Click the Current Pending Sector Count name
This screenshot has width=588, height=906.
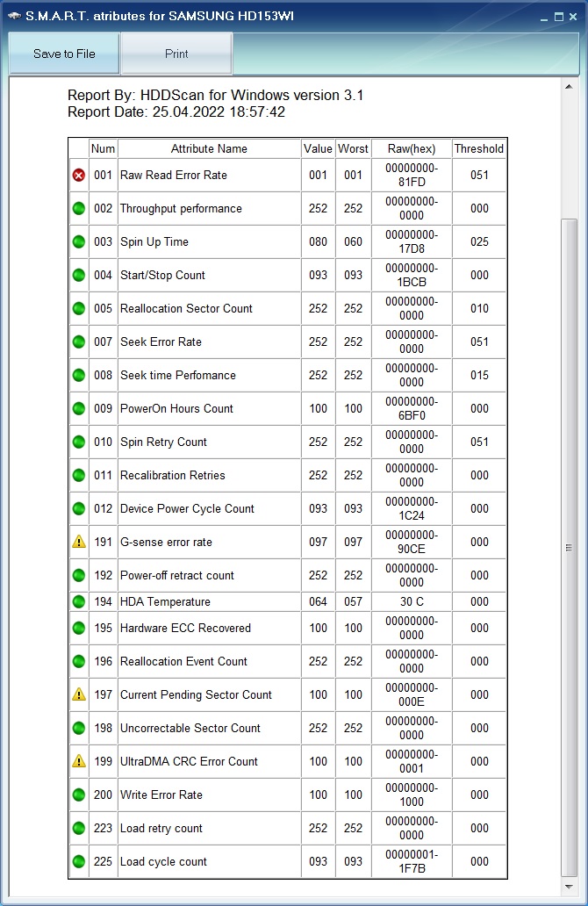tap(196, 694)
